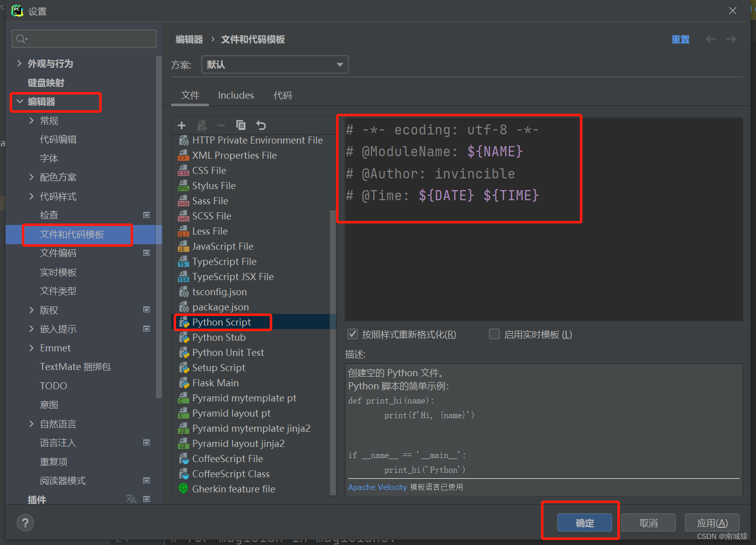Open the 方案 默认 dropdown
756x545 pixels.
[275, 65]
